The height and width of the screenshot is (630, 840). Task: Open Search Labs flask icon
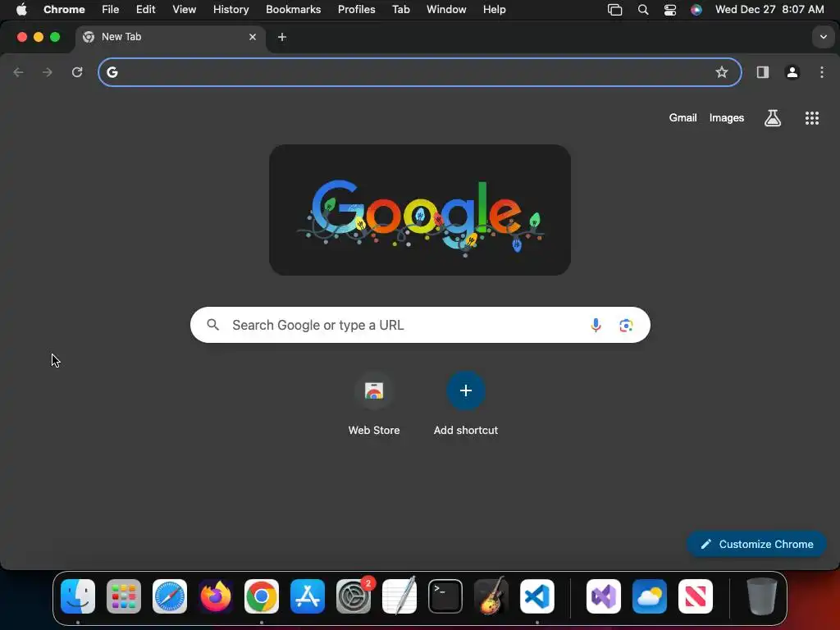(772, 118)
